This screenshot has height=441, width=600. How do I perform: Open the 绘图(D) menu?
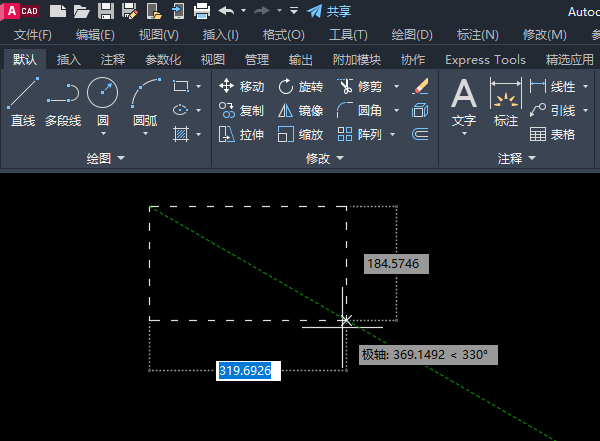(x=412, y=35)
